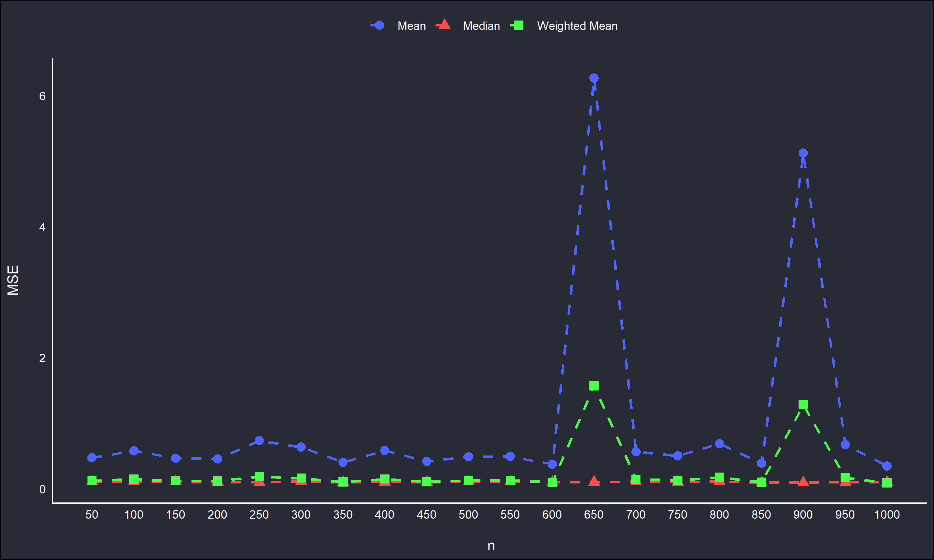
Task: Click x-axis tick label '850'
Action: pos(762,515)
